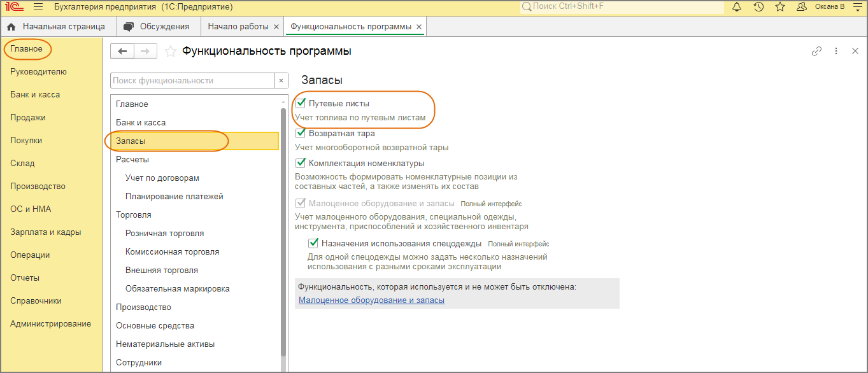The width and height of the screenshot is (868, 373).
Task: Open the Справочники sidebar section
Action: point(36,301)
